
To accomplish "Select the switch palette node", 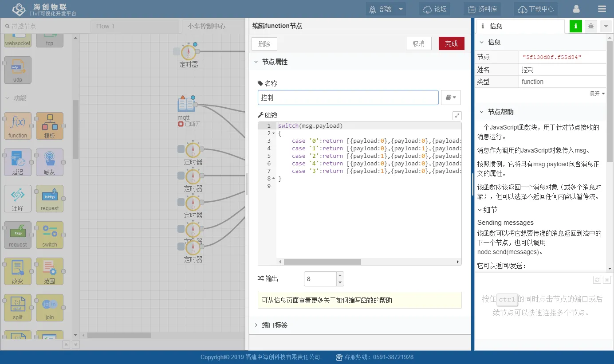I will point(50,235).
